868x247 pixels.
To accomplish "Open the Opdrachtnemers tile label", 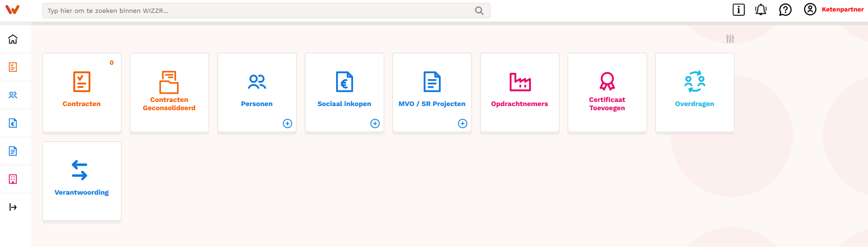I will 520,104.
